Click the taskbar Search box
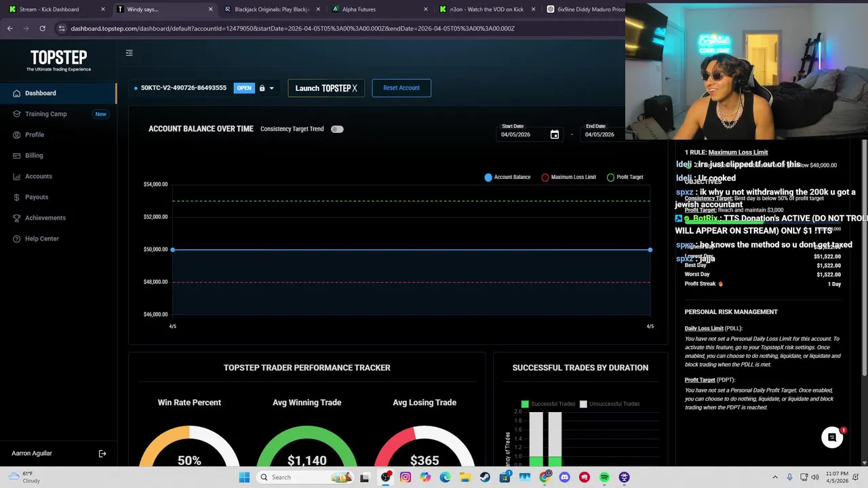Image resolution: width=868 pixels, height=488 pixels. tap(305, 477)
